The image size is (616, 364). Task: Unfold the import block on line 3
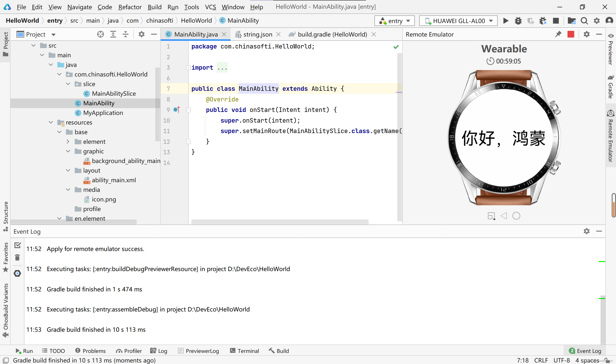188,68
